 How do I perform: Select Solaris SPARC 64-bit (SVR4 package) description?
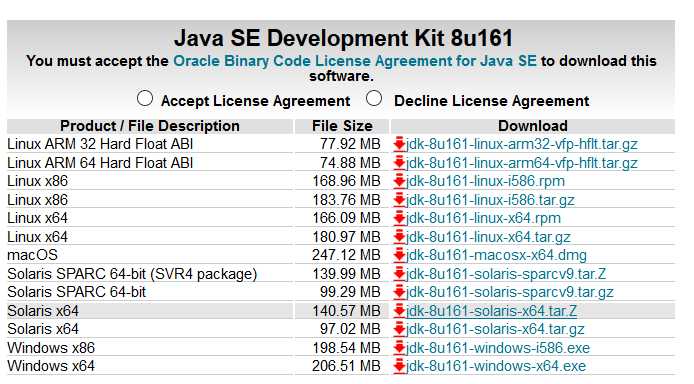132,274
